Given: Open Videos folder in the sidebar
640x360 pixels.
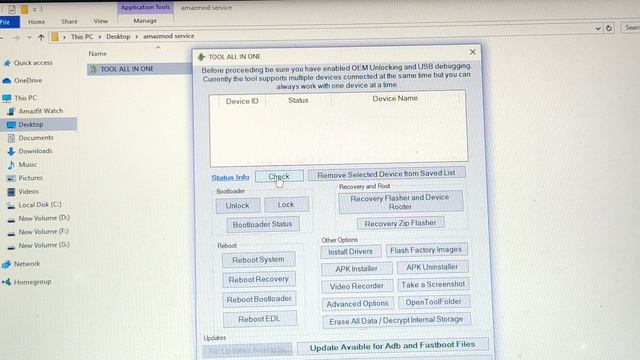Looking at the screenshot, I should click(29, 191).
